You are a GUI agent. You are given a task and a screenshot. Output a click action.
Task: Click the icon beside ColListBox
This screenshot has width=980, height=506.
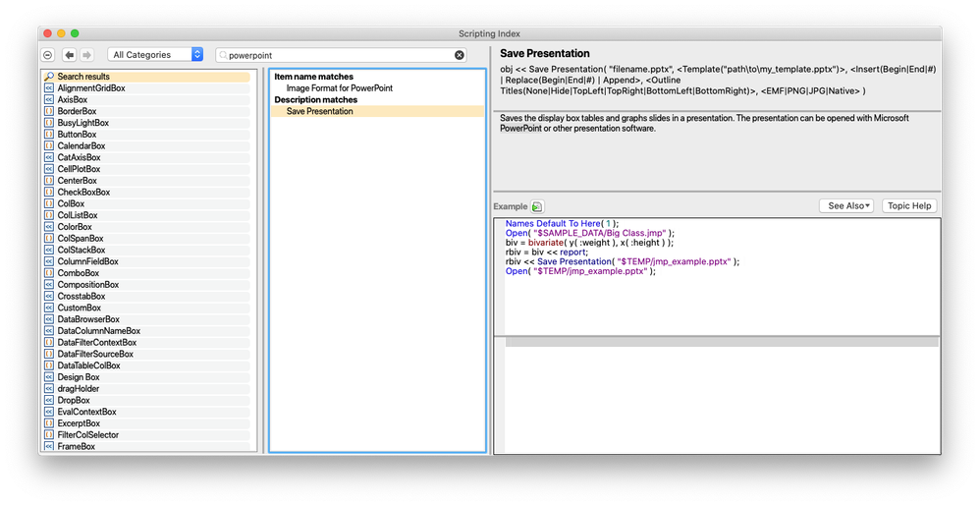click(49, 215)
